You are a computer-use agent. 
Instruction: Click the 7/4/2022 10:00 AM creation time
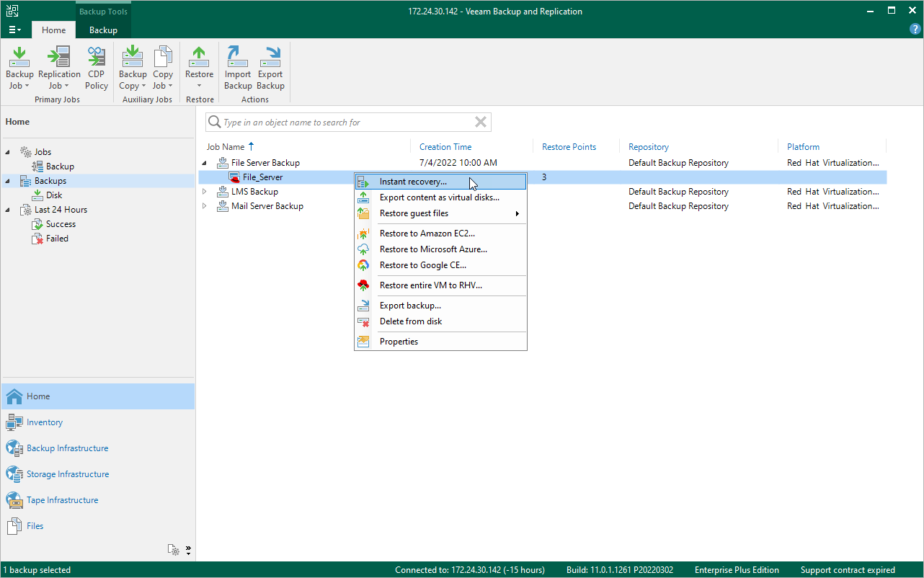click(458, 163)
